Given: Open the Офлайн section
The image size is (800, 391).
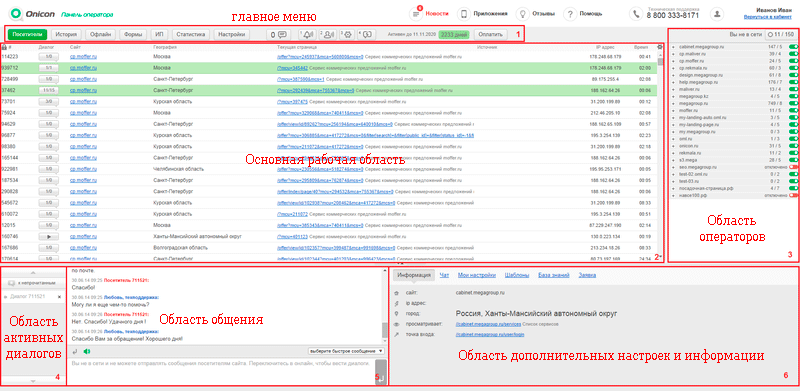Looking at the screenshot, I should pos(101,35).
